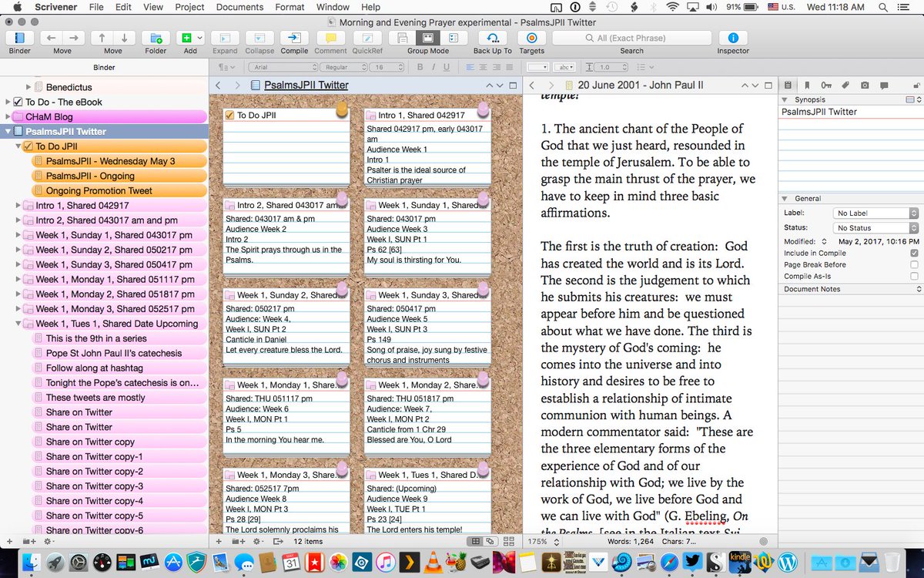Screen dimensions: 924x578
Task: Open the Documents menu
Action: (x=239, y=7)
